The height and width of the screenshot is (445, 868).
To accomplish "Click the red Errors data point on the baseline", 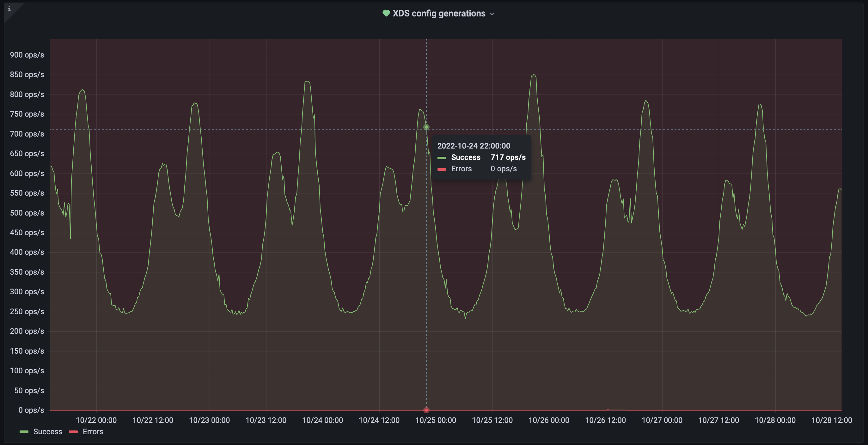I will point(426,410).
